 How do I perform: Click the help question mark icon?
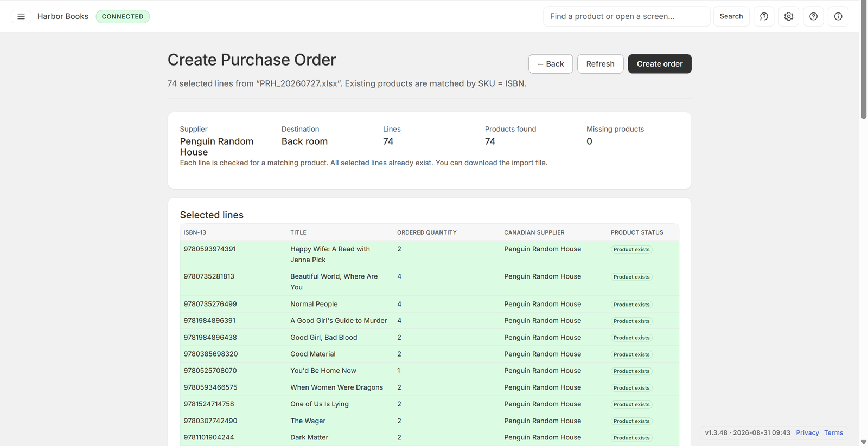(813, 16)
